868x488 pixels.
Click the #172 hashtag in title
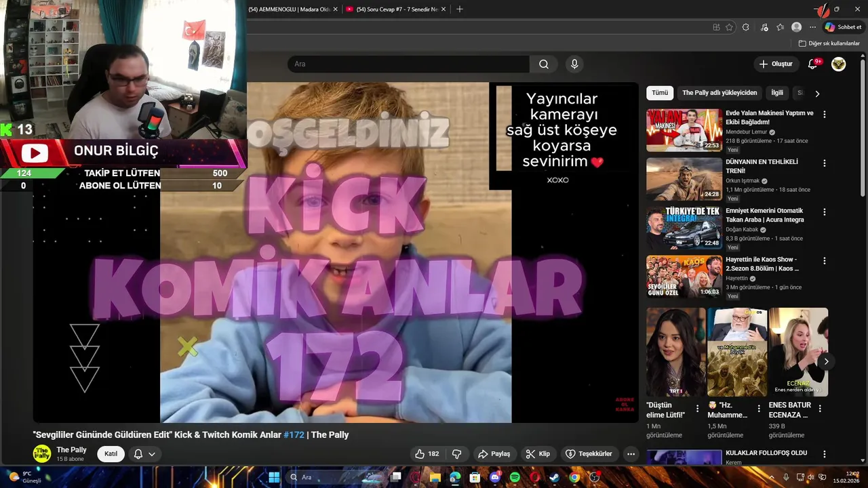(294, 434)
